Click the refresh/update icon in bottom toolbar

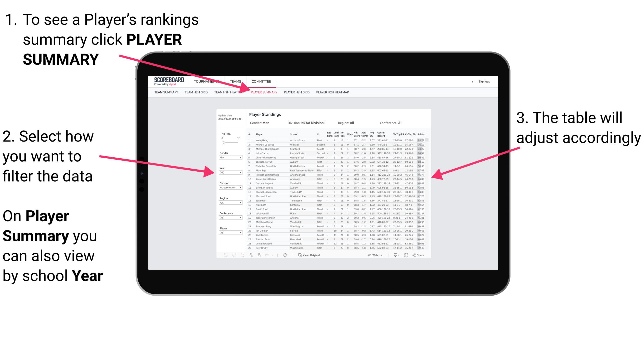pos(252,254)
